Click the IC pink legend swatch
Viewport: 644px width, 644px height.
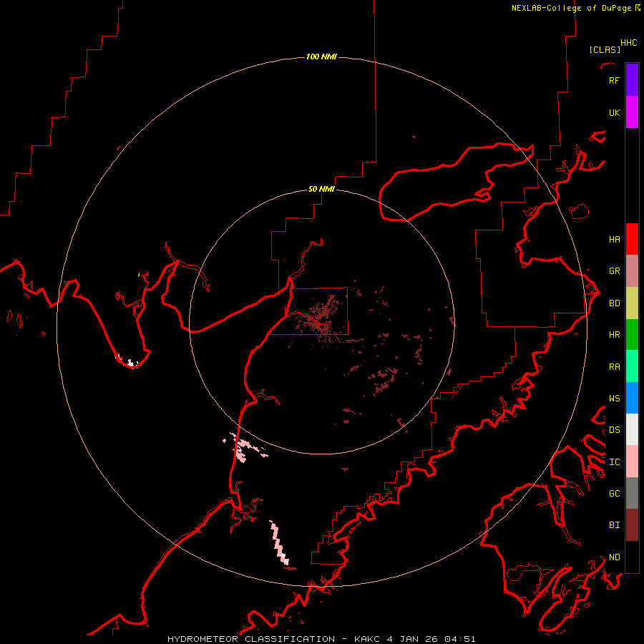click(632, 462)
